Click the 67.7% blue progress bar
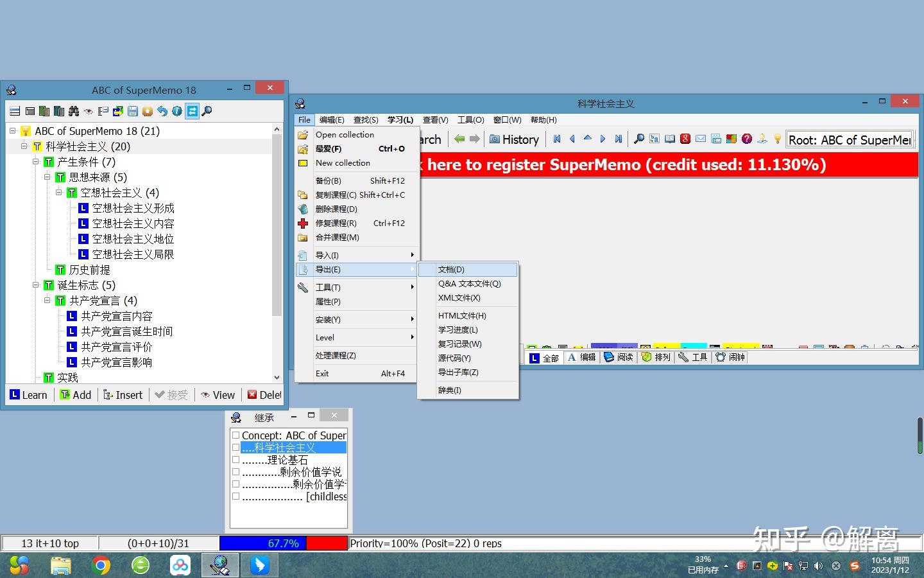 click(x=263, y=543)
